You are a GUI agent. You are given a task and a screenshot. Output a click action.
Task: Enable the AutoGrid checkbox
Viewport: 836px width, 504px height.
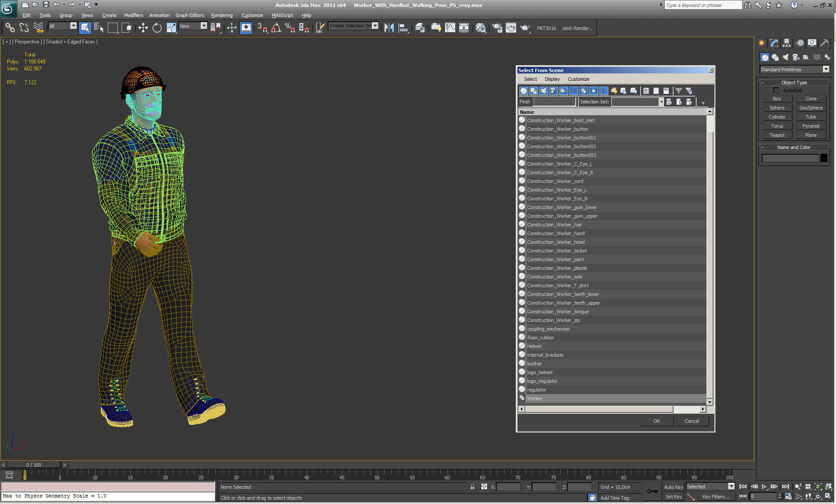[776, 90]
